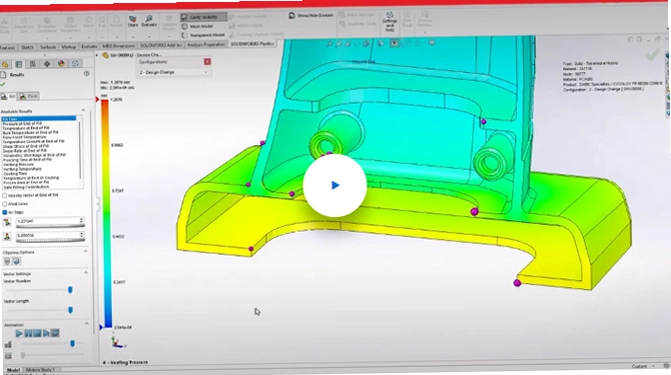Select Pressure at End of Fill result
Viewport: 671px width, 375px height.
(22, 123)
